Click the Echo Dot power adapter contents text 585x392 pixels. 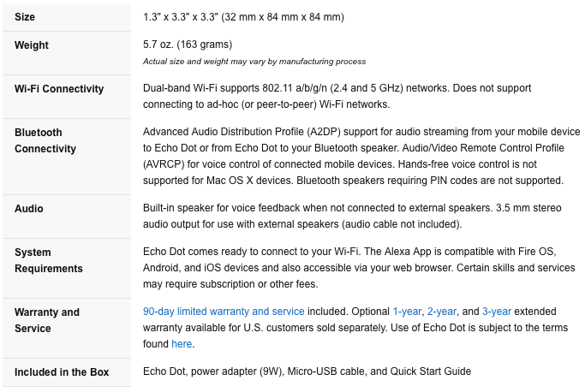pos(307,371)
